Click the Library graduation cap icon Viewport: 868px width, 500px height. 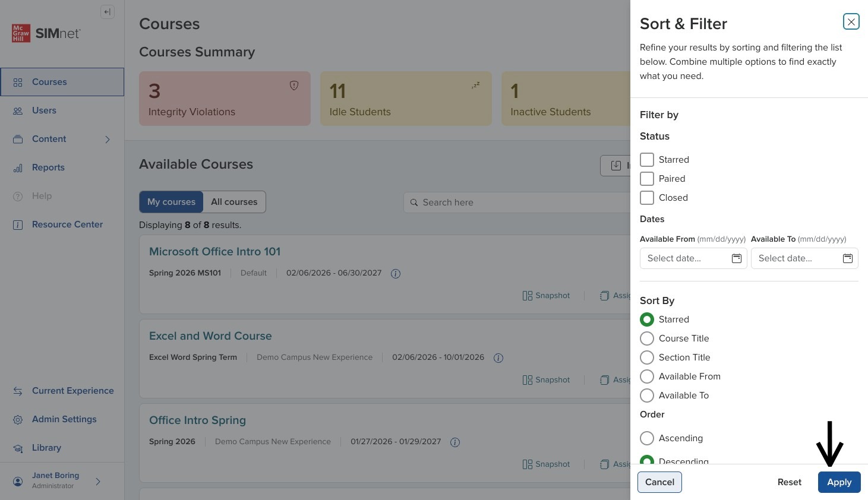click(18, 448)
